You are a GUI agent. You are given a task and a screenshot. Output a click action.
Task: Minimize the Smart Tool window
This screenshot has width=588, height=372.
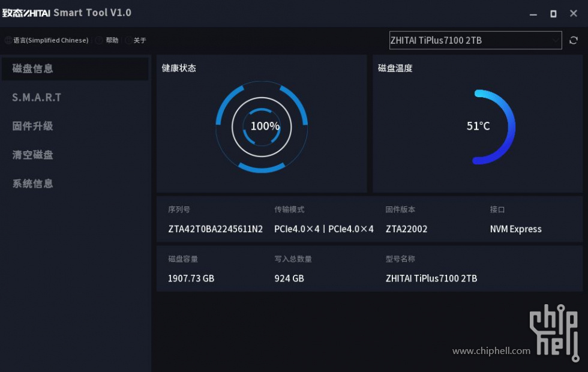(x=533, y=14)
